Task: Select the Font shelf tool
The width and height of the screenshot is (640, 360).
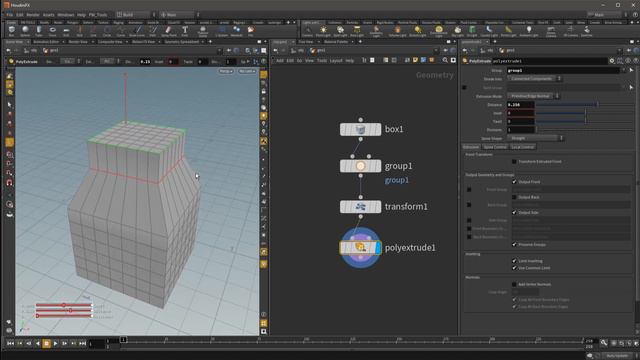Action: tap(185, 31)
